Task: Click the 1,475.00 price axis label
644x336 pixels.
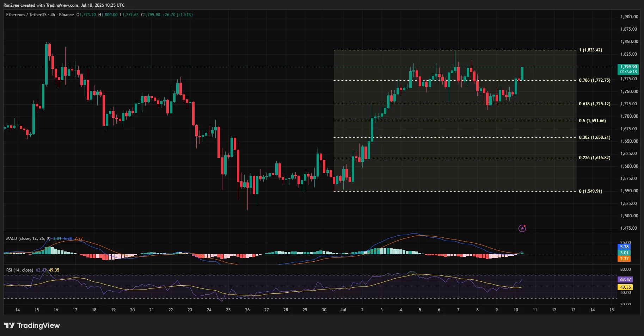Action: coord(629,228)
